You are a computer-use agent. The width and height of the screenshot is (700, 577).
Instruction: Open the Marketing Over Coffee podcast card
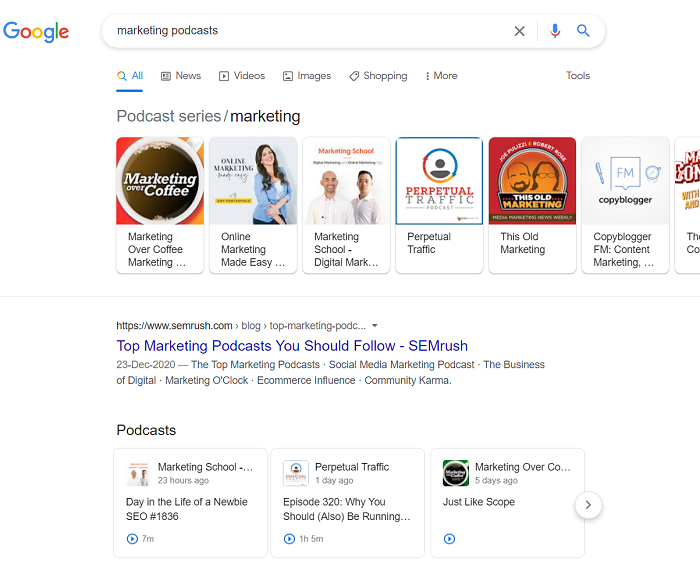[x=160, y=205]
